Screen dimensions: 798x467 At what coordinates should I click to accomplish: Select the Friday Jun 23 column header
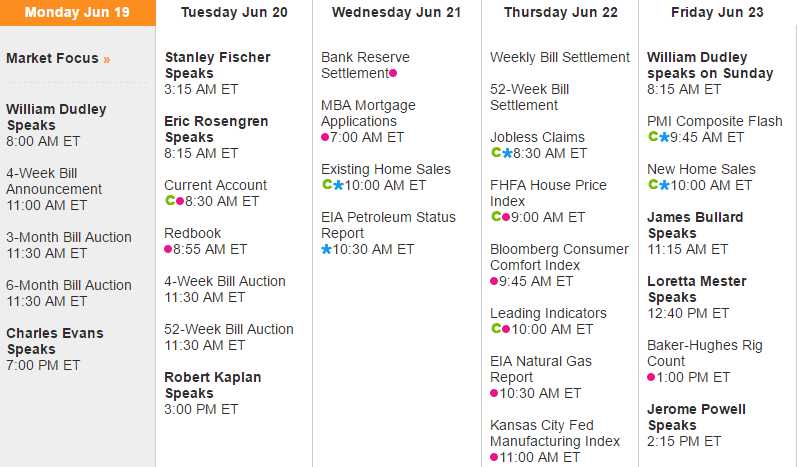[x=717, y=13]
